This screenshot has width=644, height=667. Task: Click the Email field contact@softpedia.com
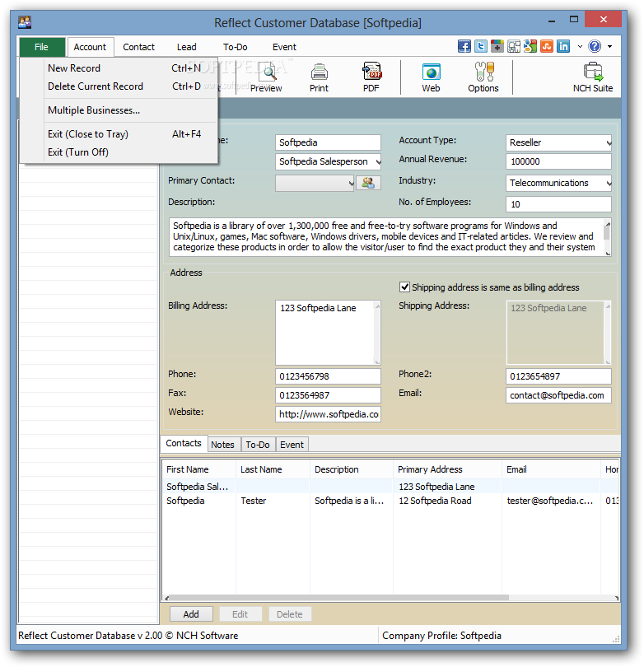pos(558,395)
